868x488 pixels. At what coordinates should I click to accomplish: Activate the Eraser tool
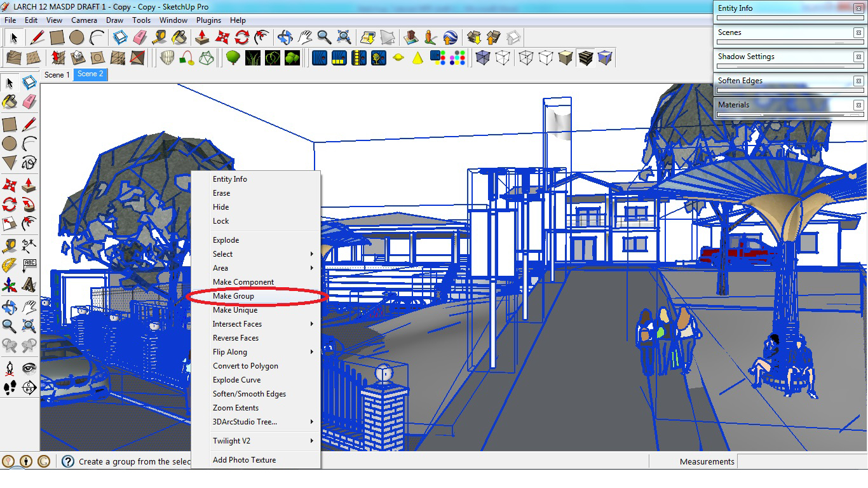tap(31, 102)
